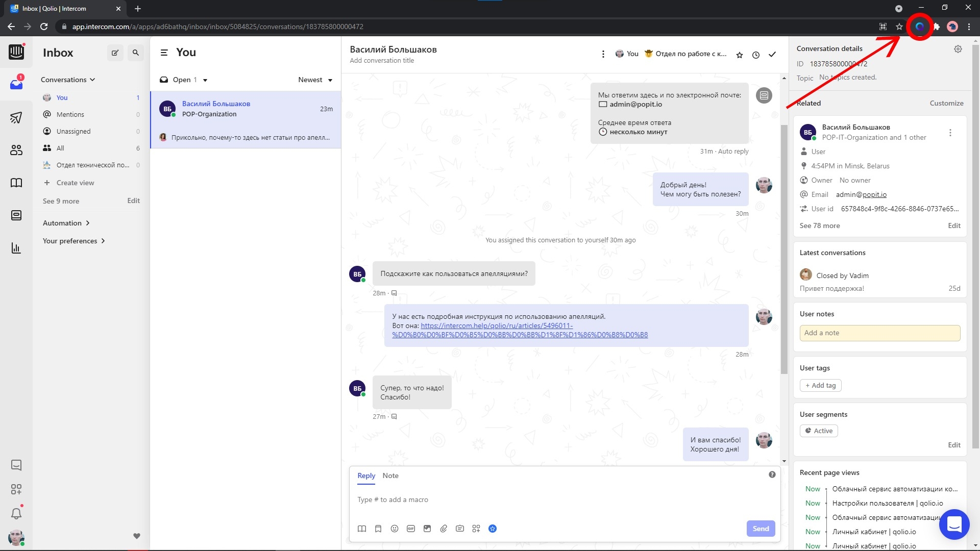Select the Mentions inbox view

click(70, 114)
